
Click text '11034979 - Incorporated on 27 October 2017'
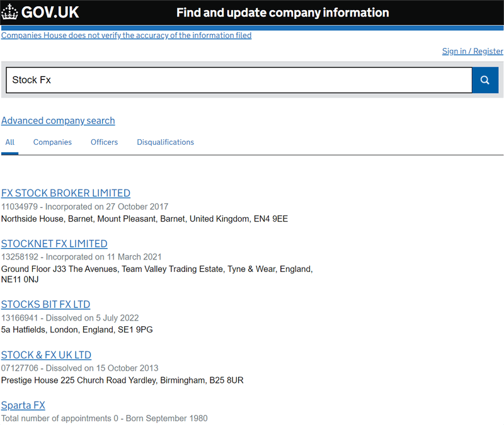point(85,207)
